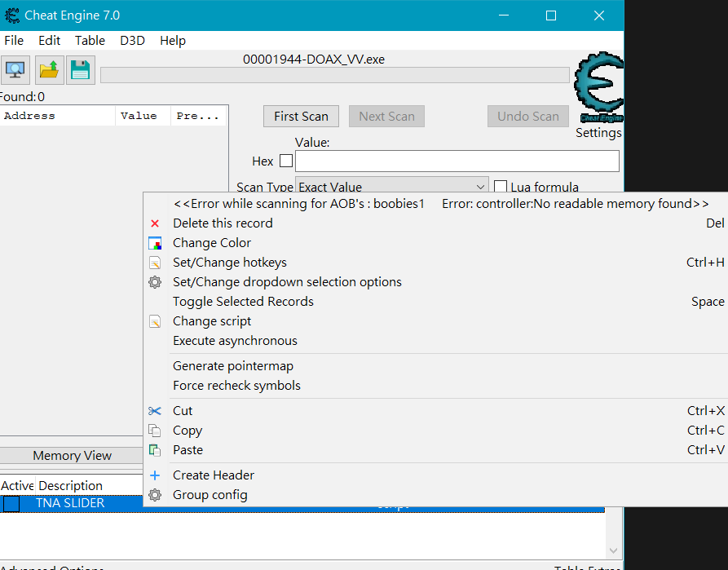Screen dimensions: 728x570
Task: Click the scan progress bar
Action: (335, 75)
